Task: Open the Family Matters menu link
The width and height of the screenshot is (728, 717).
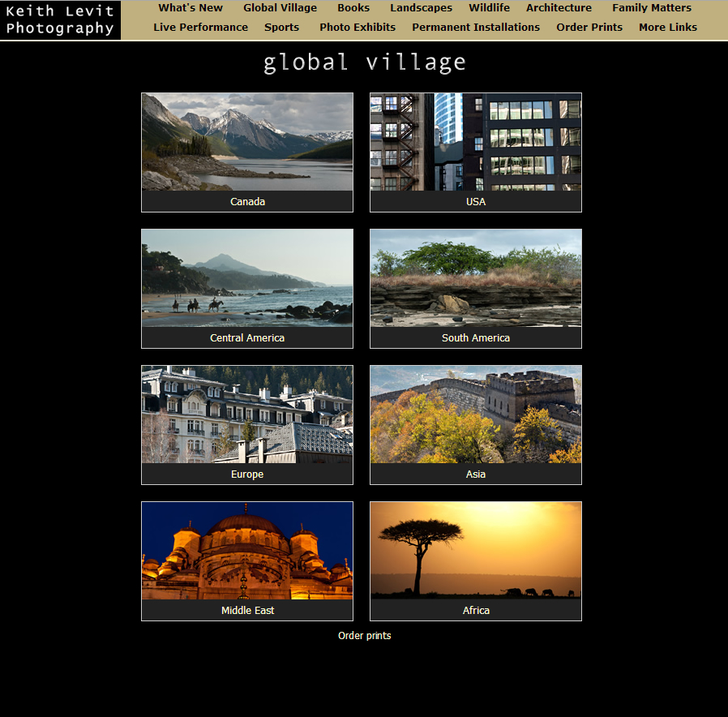Action: [x=652, y=8]
